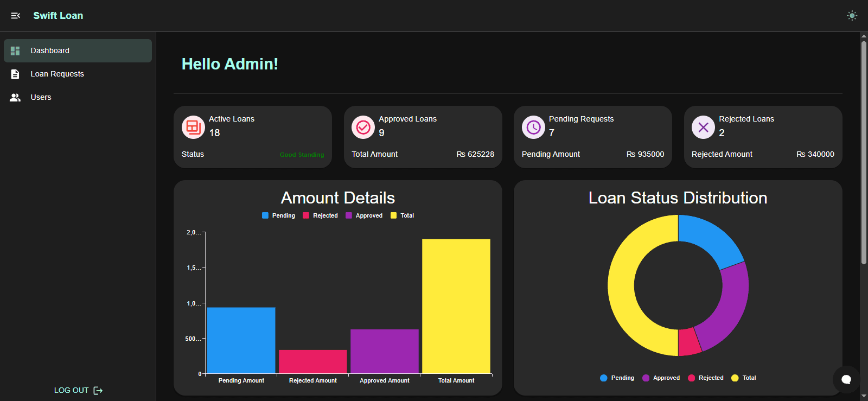Toggle Total legend in Loan Status Distribution

[743, 378]
